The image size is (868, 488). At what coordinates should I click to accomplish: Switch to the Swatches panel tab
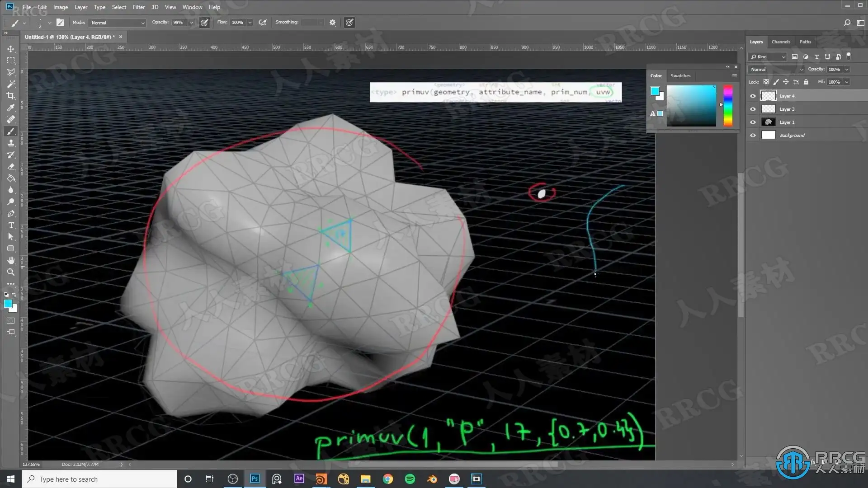pos(680,75)
